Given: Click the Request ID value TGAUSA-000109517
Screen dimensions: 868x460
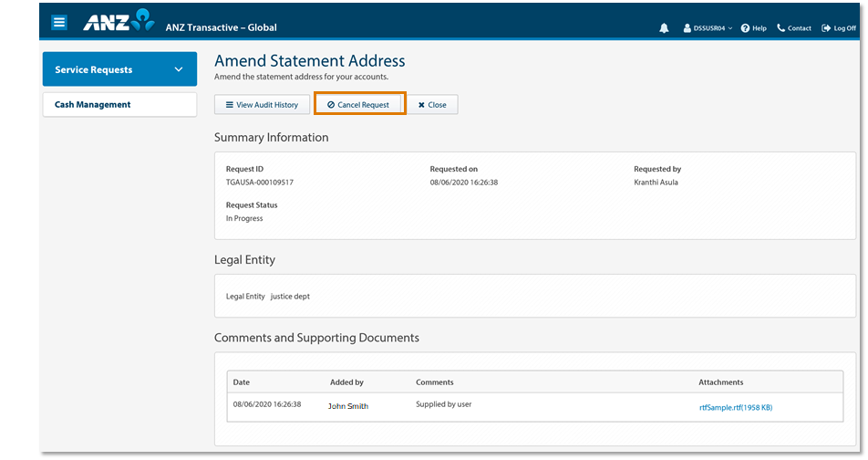Looking at the screenshot, I should click(260, 183).
